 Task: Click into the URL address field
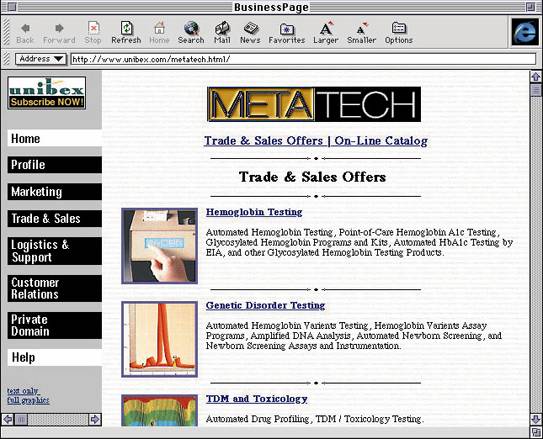point(303,59)
